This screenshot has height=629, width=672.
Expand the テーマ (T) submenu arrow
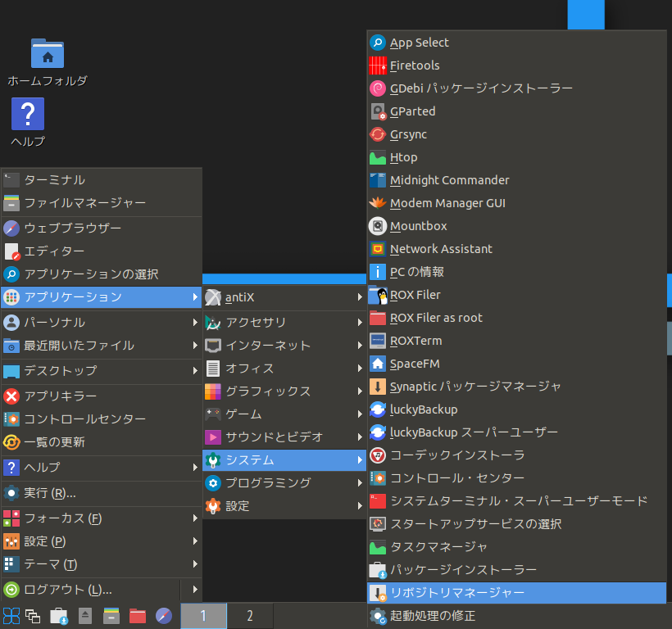pos(195,564)
